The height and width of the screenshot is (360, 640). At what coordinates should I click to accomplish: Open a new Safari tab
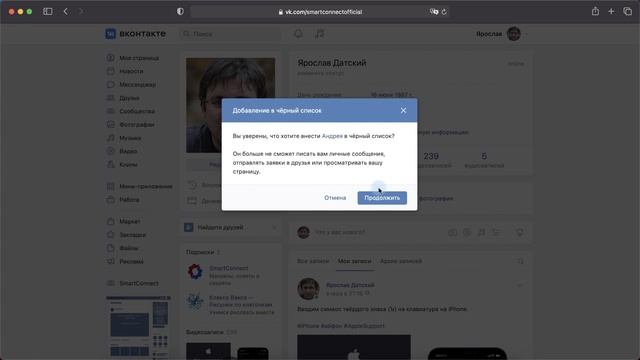coord(611,11)
